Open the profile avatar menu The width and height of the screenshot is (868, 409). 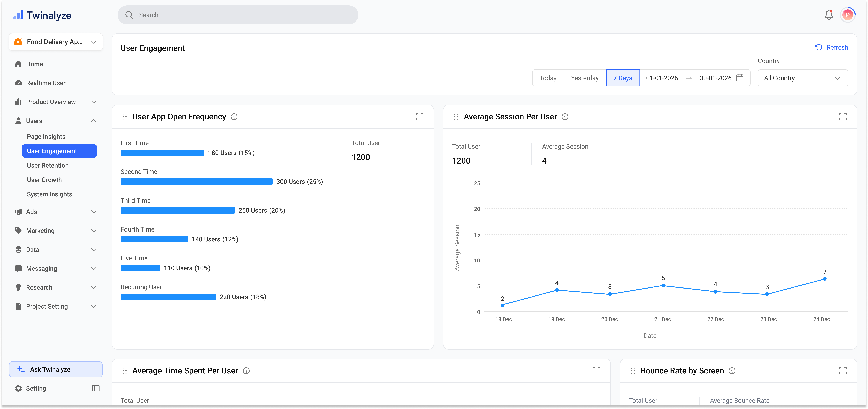click(847, 15)
